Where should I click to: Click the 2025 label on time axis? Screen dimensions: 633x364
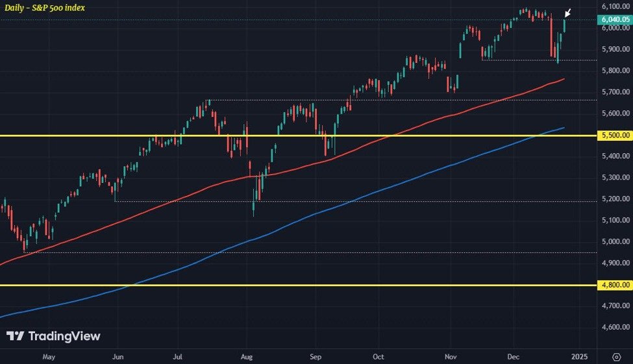pyautogui.click(x=579, y=357)
